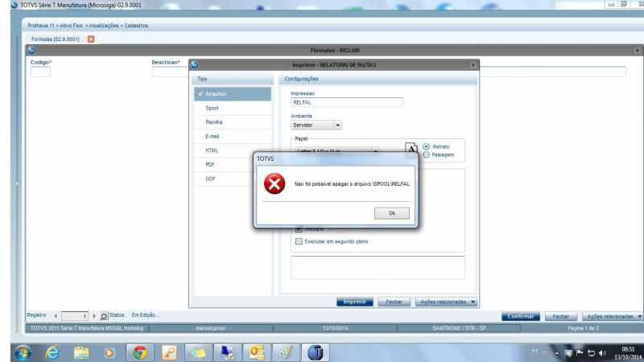Click Fechar in the Formulas window
Viewport: 644px width, 362px height.
[560, 316]
